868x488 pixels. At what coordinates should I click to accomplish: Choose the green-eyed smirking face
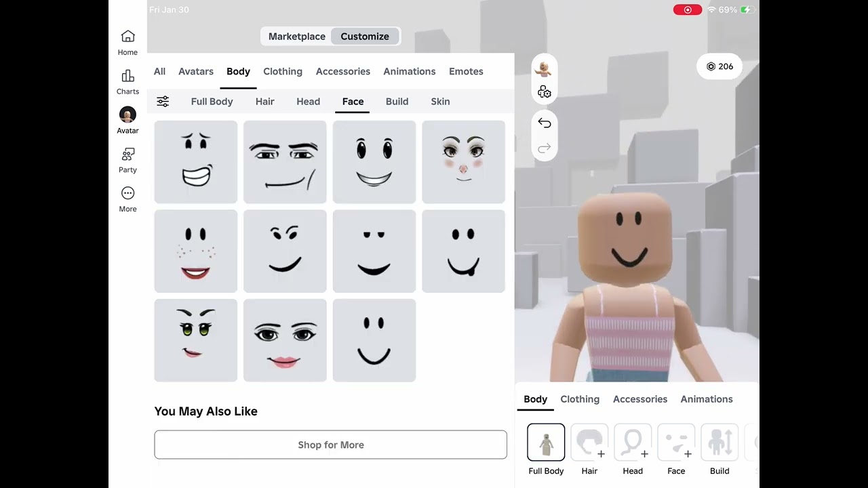(196, 340)
